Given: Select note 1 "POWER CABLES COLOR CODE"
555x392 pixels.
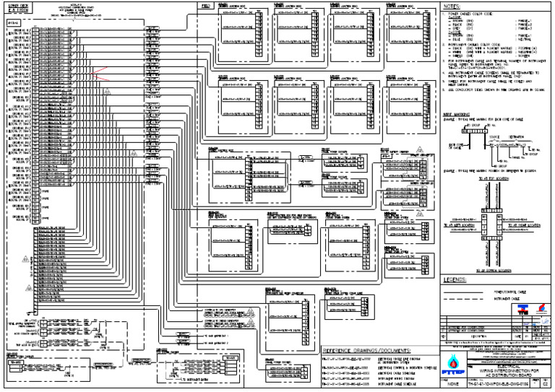Looking at the screenshot, I should (470, 14).
